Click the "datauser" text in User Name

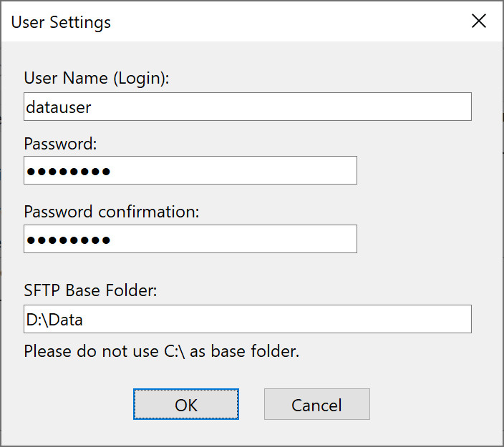pyautogui.click(x=59, y=107)
